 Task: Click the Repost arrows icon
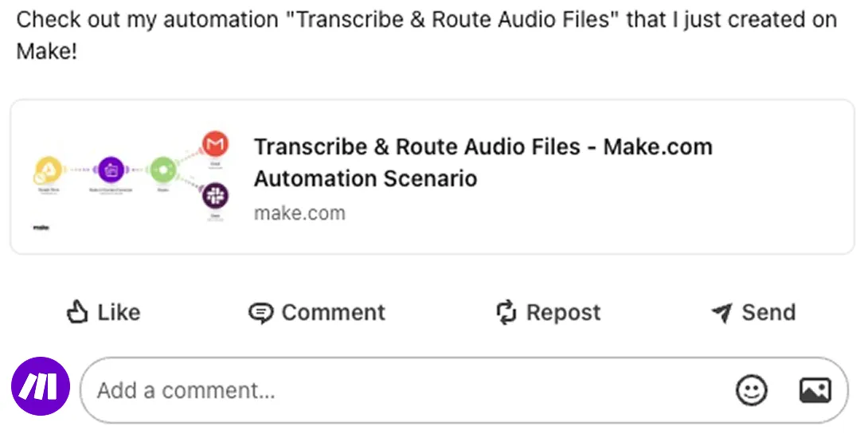pyautogui.click(x=506, y=312)
